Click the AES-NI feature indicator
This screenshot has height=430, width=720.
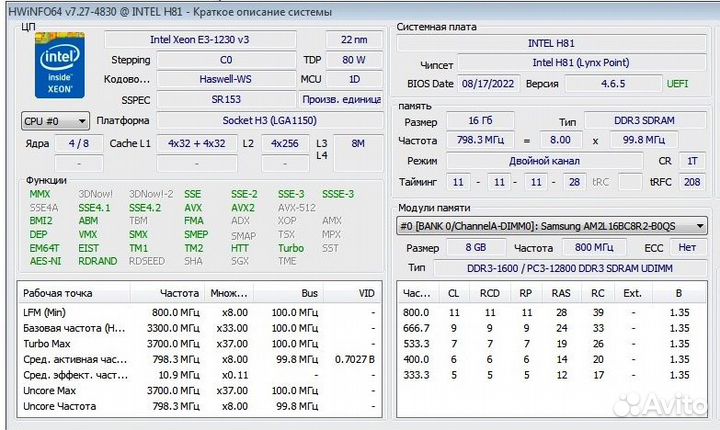click(43, 261)
